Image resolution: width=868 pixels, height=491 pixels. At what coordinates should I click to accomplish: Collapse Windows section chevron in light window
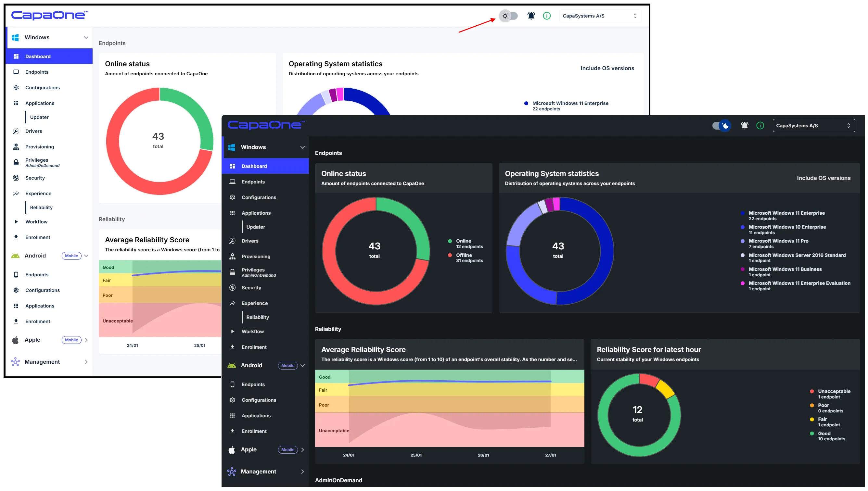point(86,37)
